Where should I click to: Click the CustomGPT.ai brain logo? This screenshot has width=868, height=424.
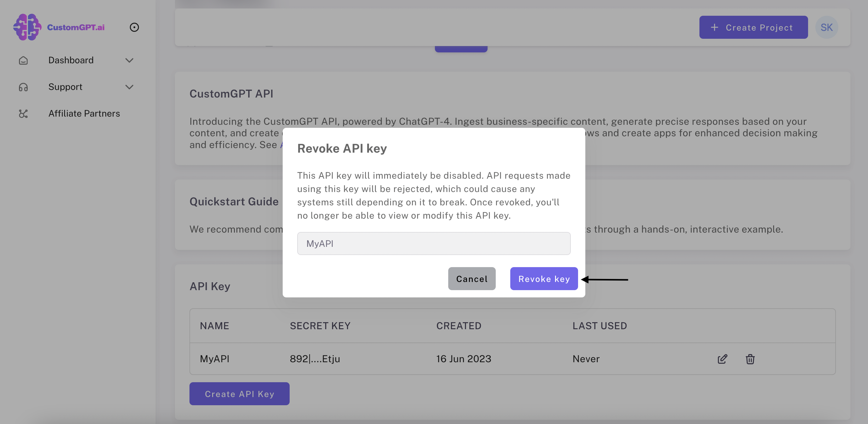coord(27,27)
